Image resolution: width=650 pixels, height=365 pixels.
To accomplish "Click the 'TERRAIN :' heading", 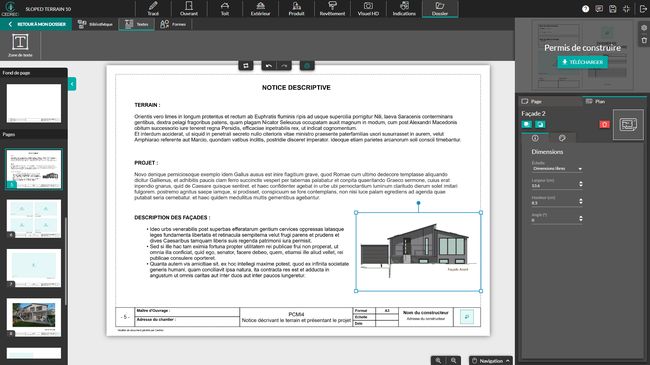I will click(x=147, y=105).
